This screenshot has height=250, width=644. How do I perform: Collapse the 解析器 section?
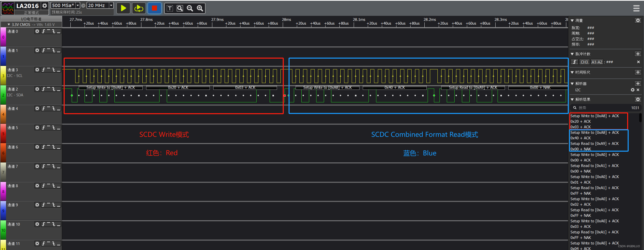click(x=572, y=84)
